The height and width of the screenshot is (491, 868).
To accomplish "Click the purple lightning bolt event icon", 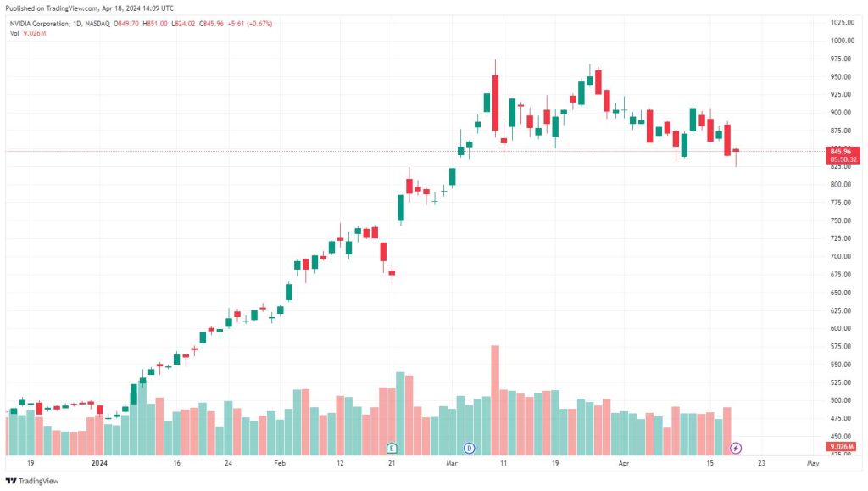I will pyautogui.click(x=736, y=448).
